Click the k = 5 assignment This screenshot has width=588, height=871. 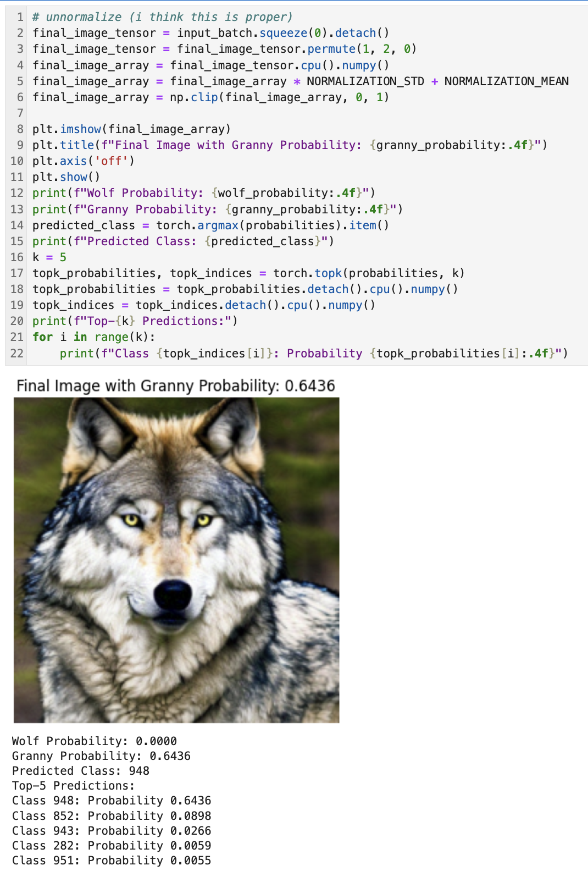[x=49, y=257]
